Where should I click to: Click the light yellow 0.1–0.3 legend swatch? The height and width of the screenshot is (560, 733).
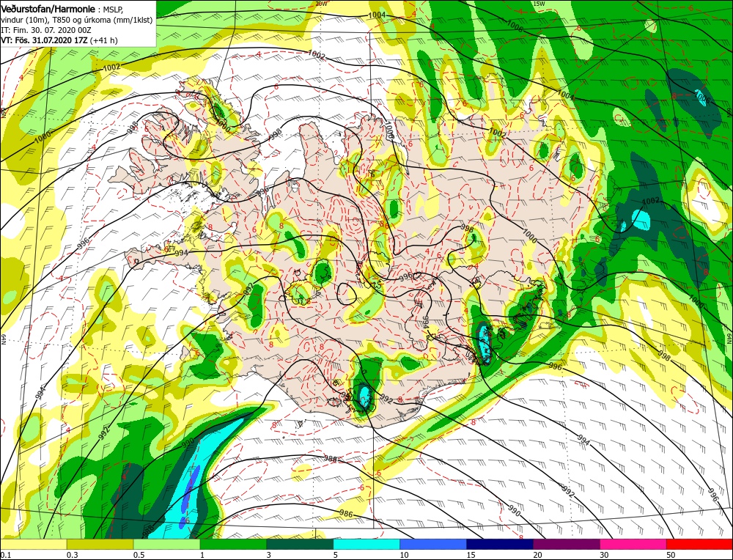point(33,544)
